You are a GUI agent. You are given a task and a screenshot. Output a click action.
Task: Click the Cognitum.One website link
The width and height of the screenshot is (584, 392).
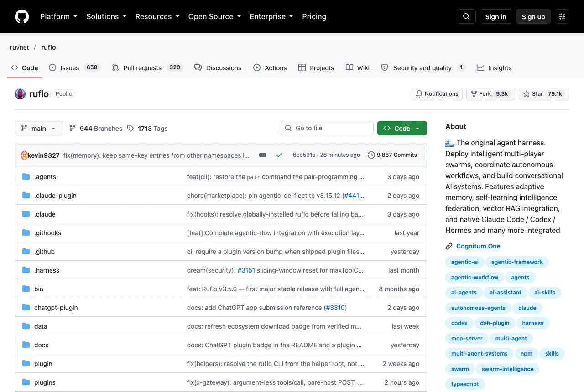click(478, 246)
